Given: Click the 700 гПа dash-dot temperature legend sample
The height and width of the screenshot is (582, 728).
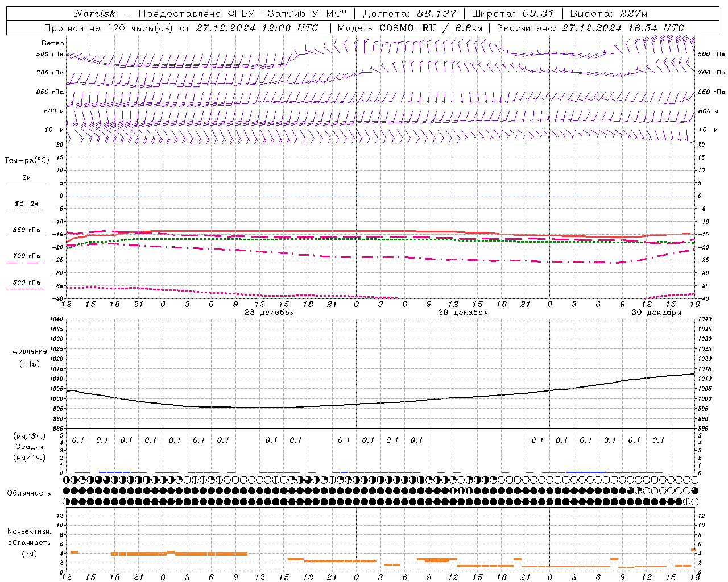Looking at the screenshot, I should click(26, 263).
